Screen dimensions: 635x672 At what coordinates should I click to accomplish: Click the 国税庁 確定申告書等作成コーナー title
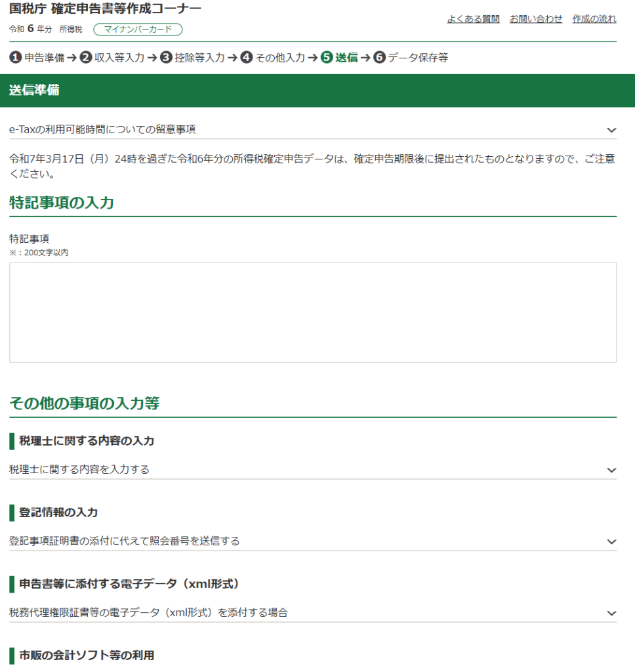click(x=106, y=9)
